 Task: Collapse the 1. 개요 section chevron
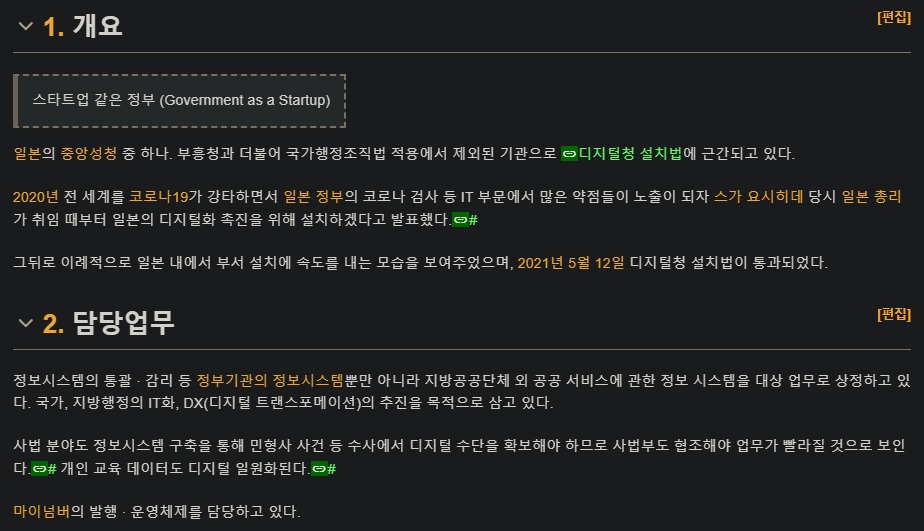click(25, 26)
